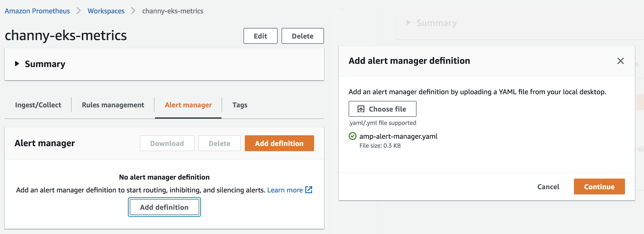Image resolution: width=644 pixels, height=234 pixels.
Task: Click the external link icon after Learn more
Action: [309, 190]
